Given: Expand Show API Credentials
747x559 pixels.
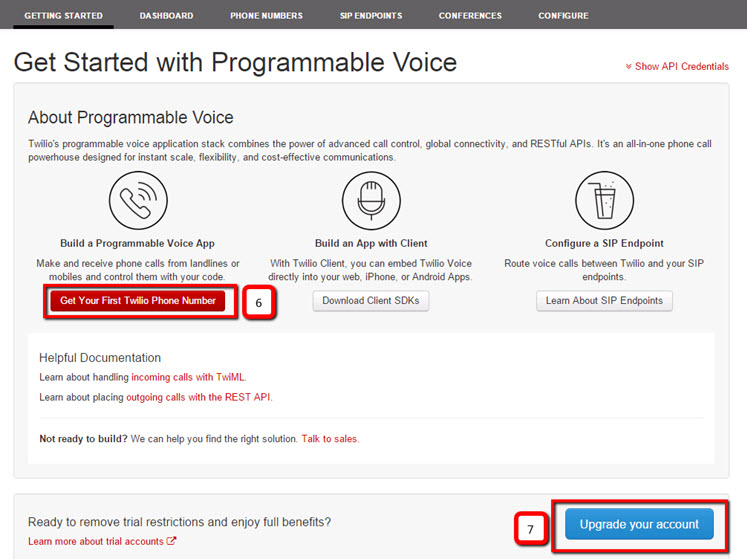Looking at the screenshot, I should pyautogui.click(x=677, y=66).
